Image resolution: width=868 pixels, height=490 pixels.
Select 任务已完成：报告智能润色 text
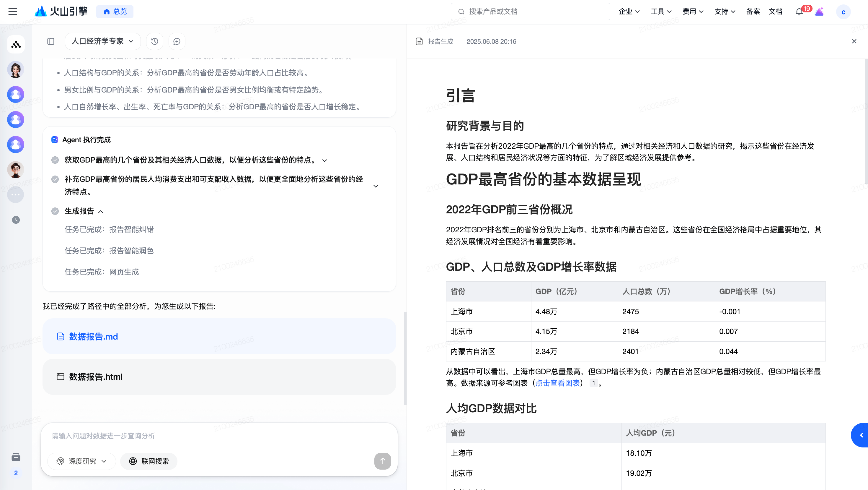point(109,251)
